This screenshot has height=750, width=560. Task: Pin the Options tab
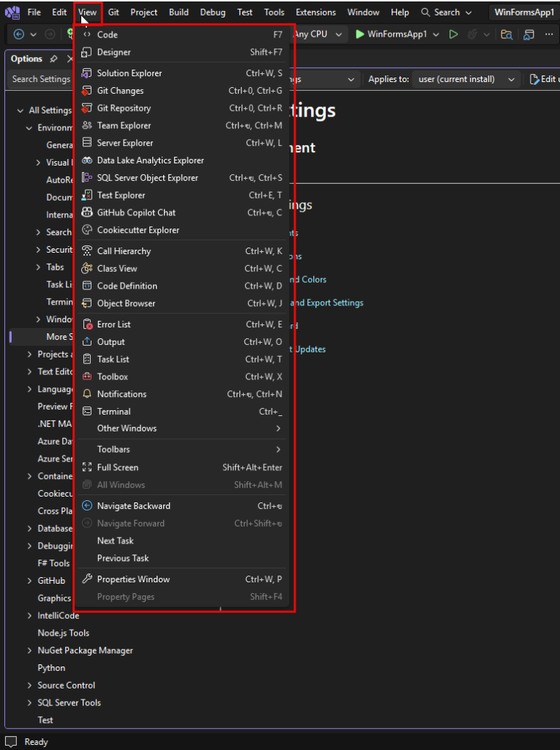[54, 59]
